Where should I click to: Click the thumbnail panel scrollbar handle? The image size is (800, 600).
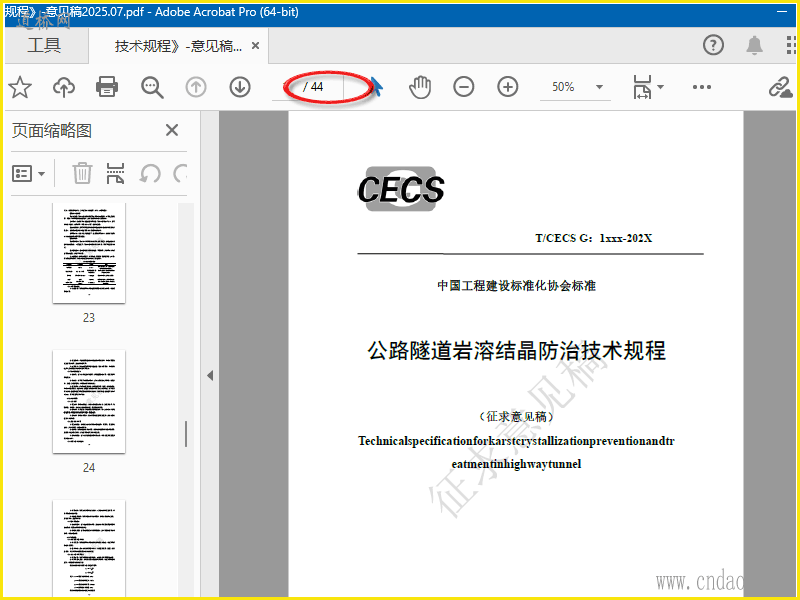[186, 434]
